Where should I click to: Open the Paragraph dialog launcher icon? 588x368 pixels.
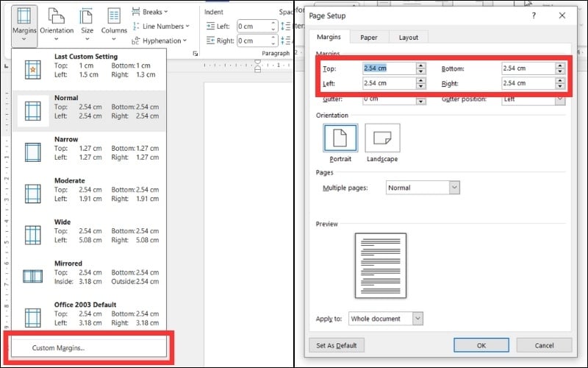(x=196, y=54)
